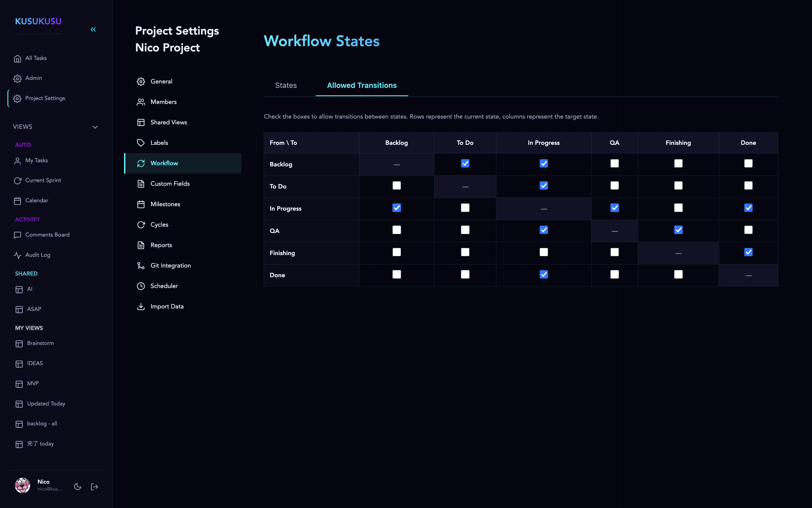
Task: Open the Scheduler clock icon
Action: click(141, 286)
